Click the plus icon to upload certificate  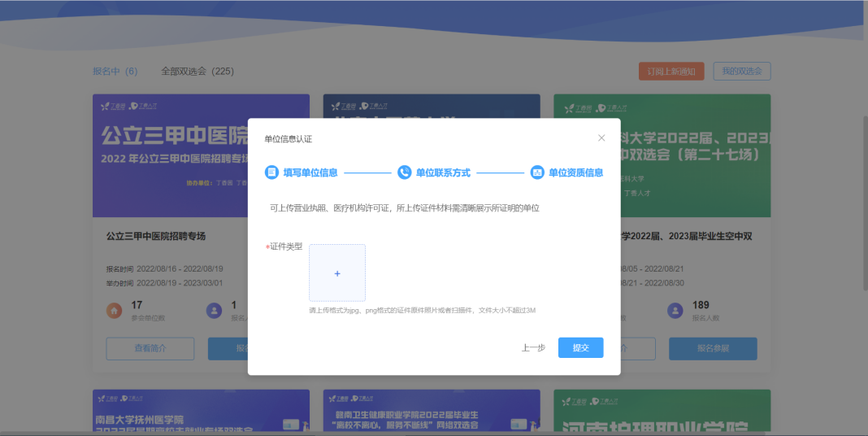(x=337, y=273)
